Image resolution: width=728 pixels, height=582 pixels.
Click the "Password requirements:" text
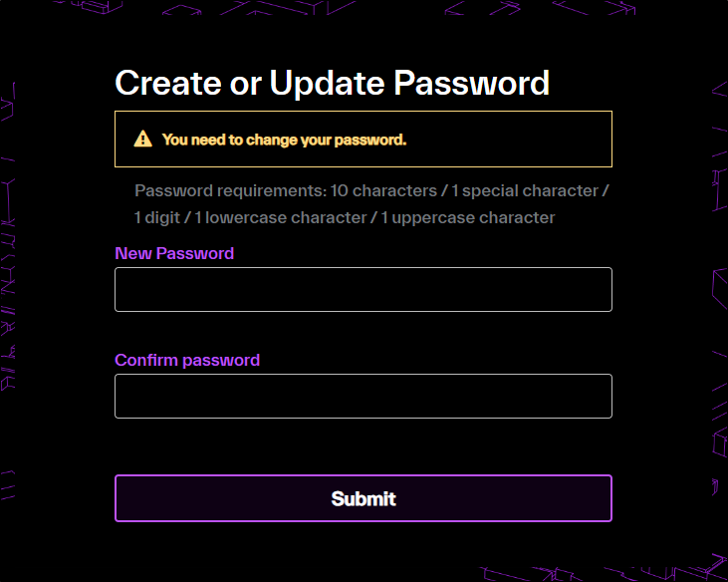(x=230, y=190)
